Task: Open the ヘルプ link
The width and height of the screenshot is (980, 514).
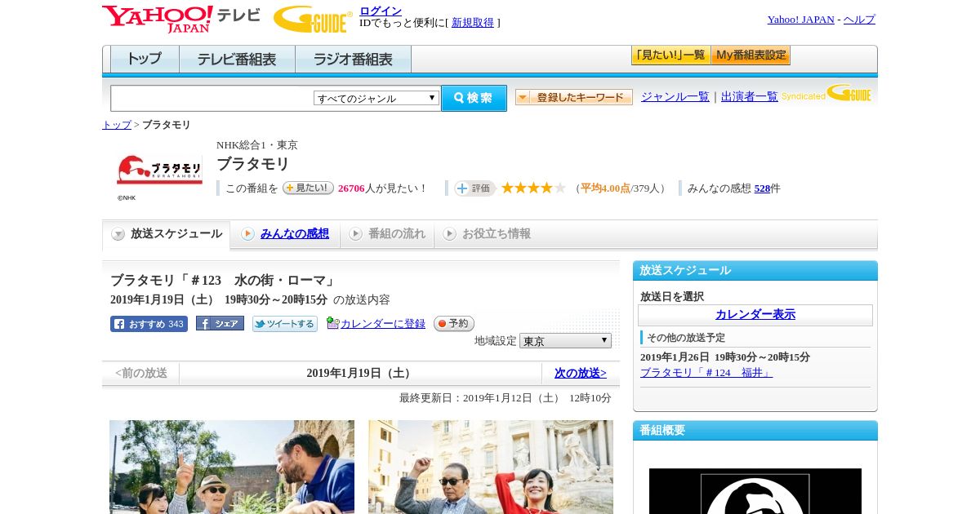Action: tap(859, 20)
